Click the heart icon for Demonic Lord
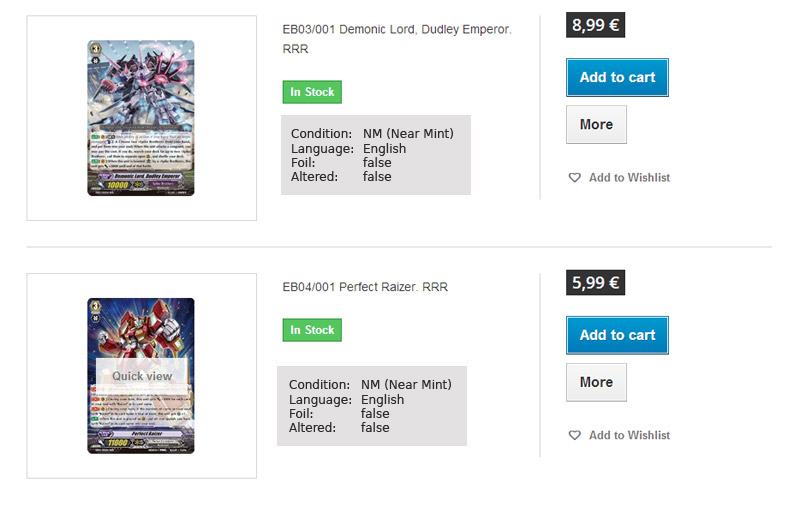Viewport: 800px width, 512px height. (574, 178)
